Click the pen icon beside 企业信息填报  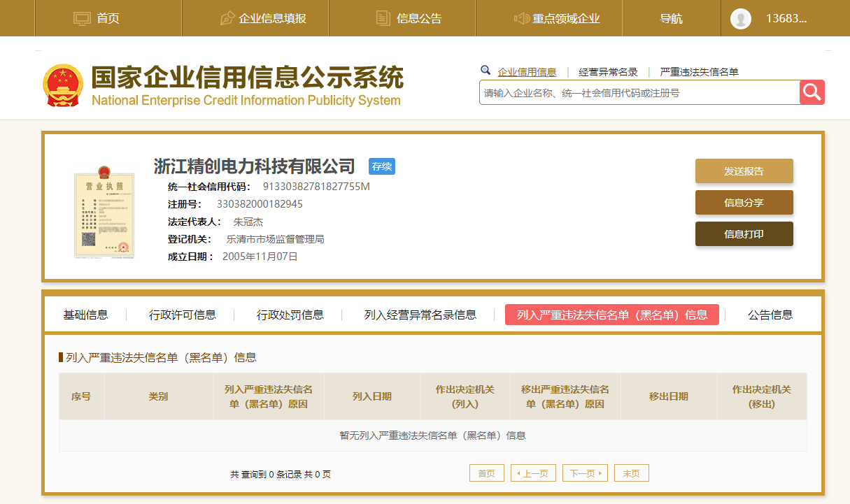pos(227,18)
